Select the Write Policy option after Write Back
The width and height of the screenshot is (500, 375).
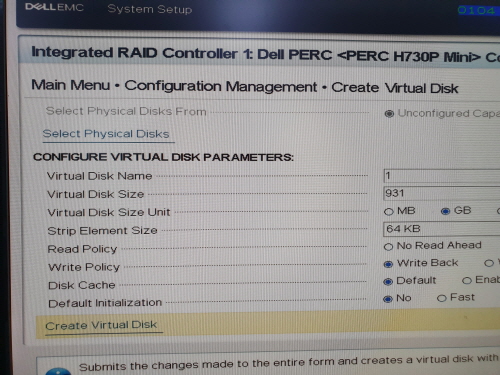point(489,263)
